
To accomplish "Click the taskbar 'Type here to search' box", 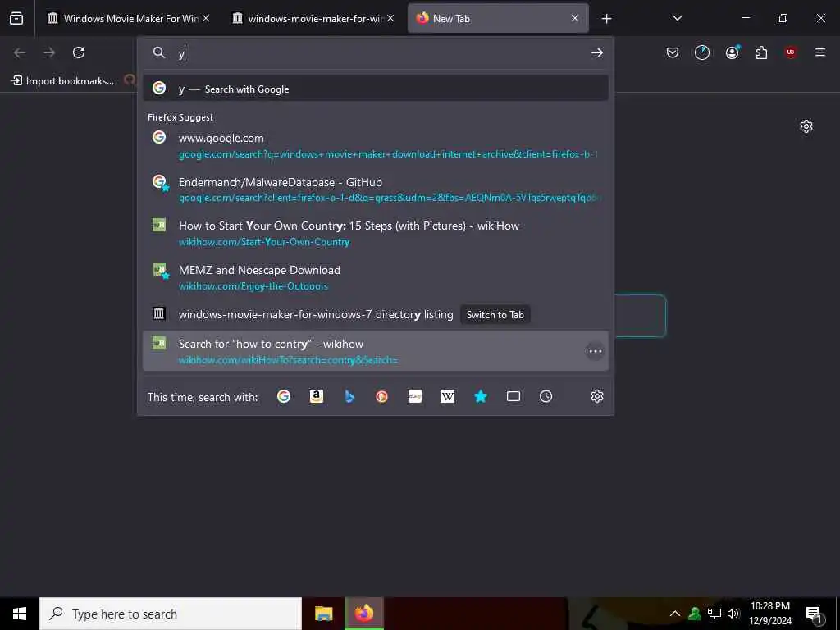I will (171, 614).
